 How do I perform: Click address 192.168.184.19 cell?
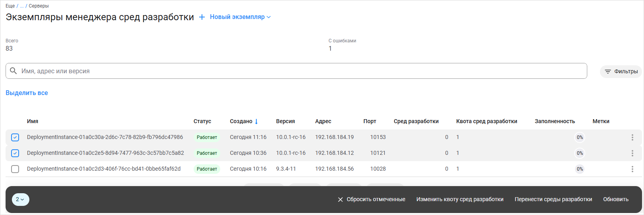point(334,137)
